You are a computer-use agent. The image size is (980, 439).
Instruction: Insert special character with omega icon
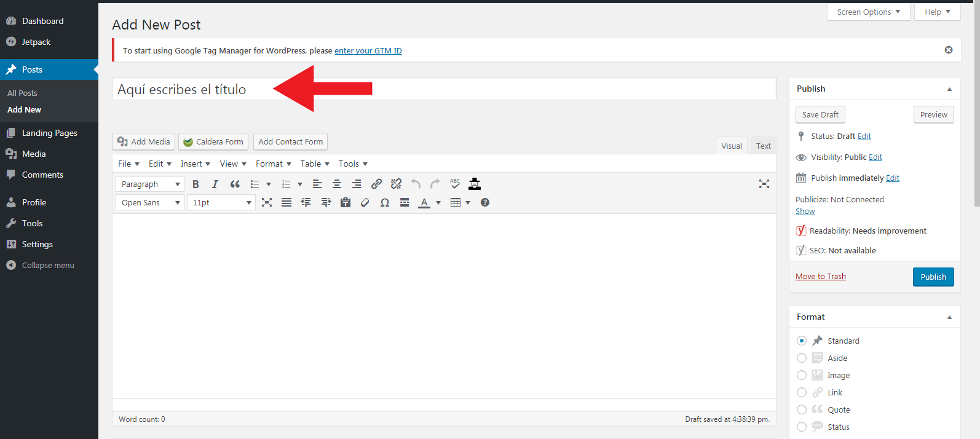[385, 202]
